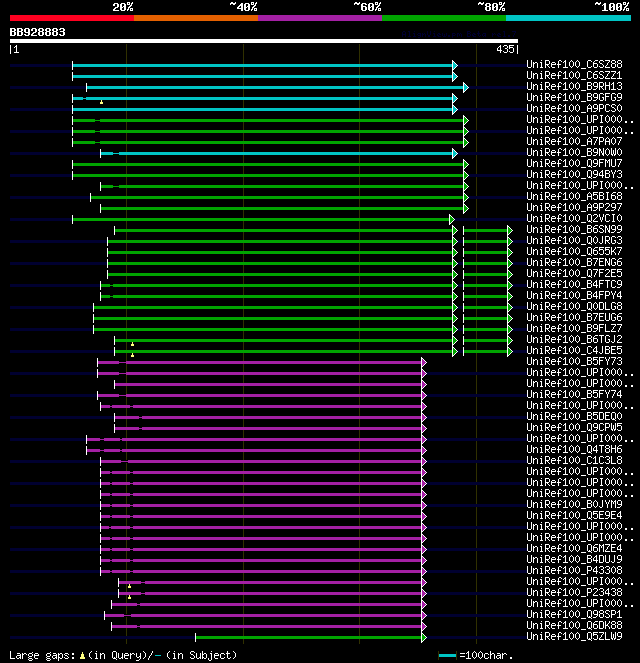The image size is (640, 663).
Task: Open hit UniRef100_C6SZZ1
Action: [x=574, y=75]
